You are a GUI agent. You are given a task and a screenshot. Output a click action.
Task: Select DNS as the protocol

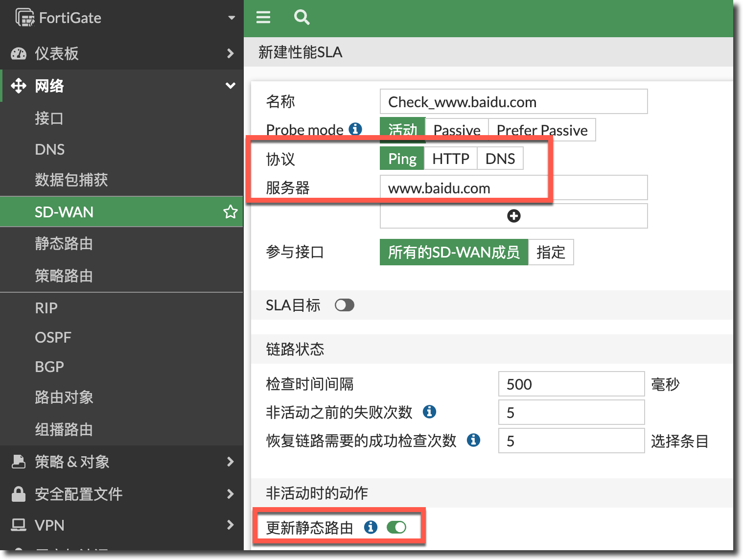coord(500,159)
